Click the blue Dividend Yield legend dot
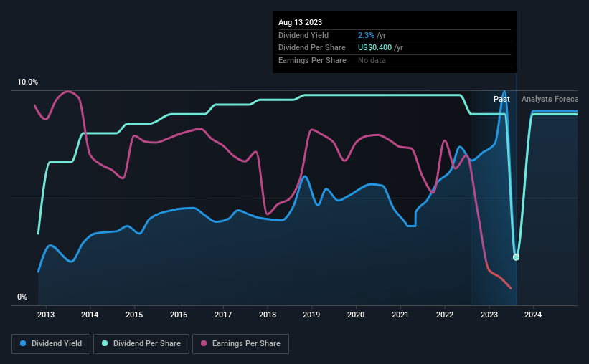This screenshot has height=364, width=589. (x=23, y=343)
